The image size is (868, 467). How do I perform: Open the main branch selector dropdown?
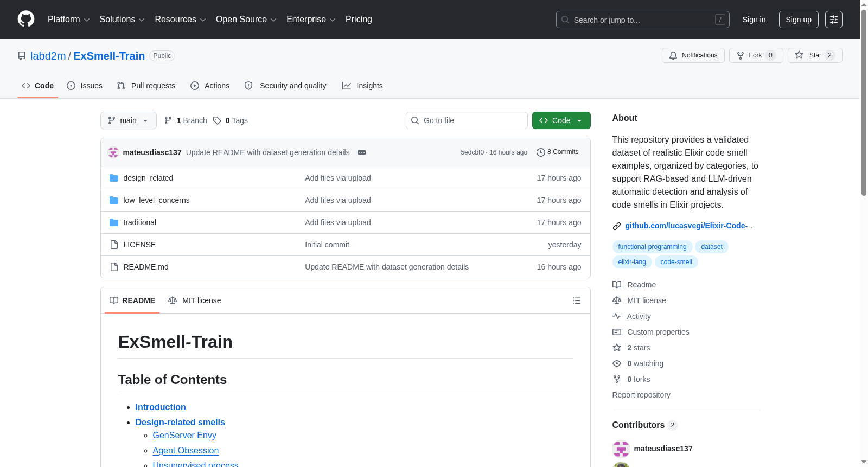129,120
